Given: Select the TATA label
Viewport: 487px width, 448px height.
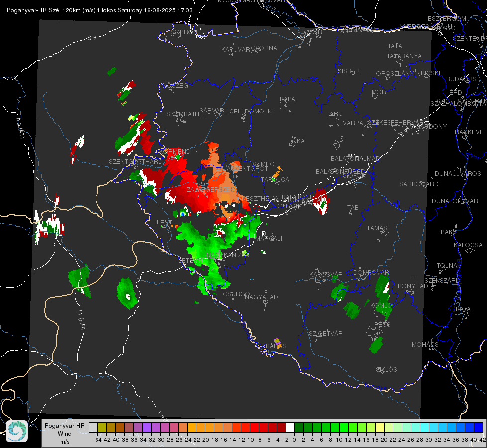Looking at the screenshot, I should click(x=395, y=46).
